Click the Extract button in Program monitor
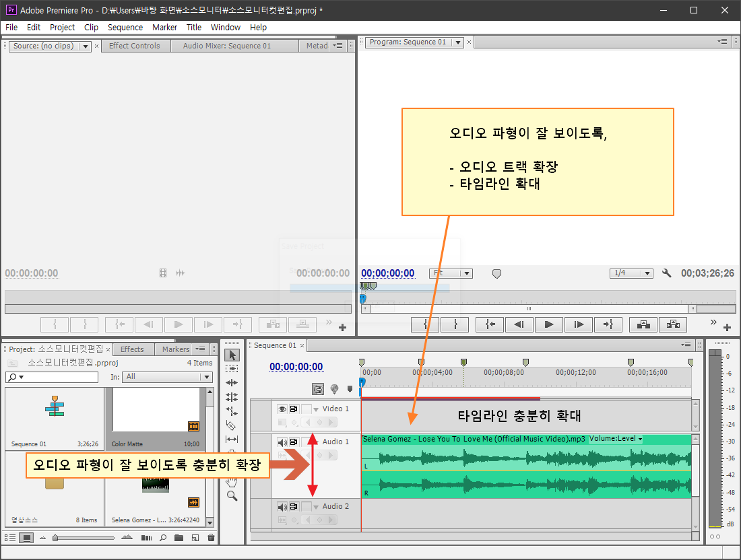741x560 pixels. point(673,324)
